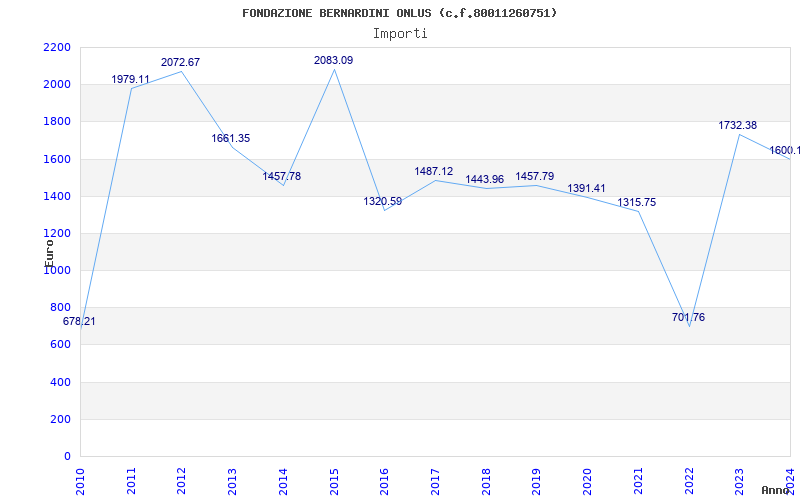Click the 0 y-axis tick label
800x500 pixels.
(67, 456)
